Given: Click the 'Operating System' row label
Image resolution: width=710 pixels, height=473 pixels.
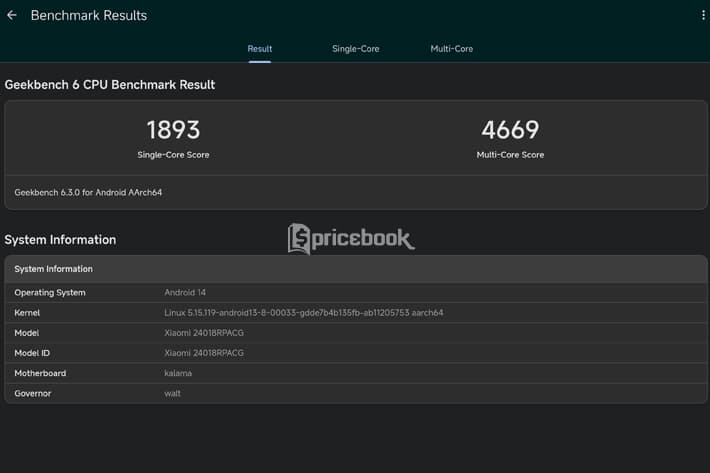Looking at the screenshot, I should click(50, 292).
